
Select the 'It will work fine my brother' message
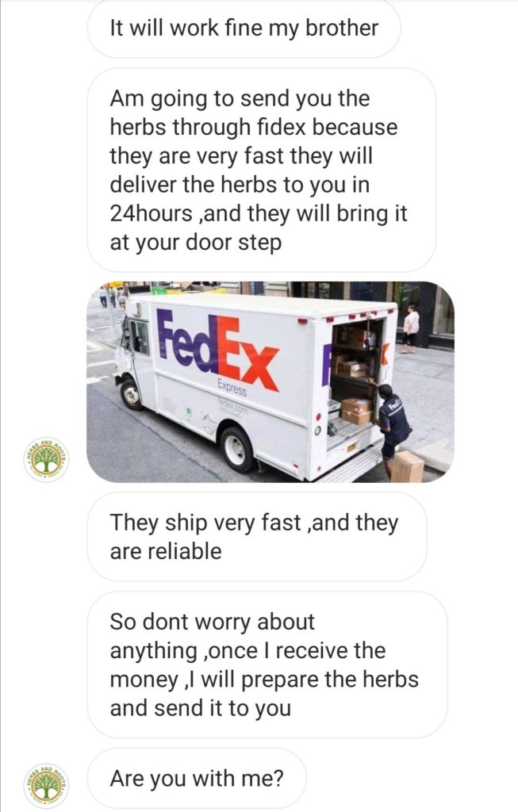coord(244,29)
